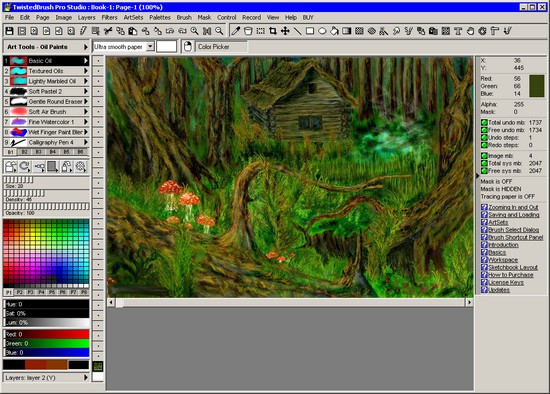Select the B2 brush bank tab
This screenshot has height=394, width=550.
click(x=24, y=152)
